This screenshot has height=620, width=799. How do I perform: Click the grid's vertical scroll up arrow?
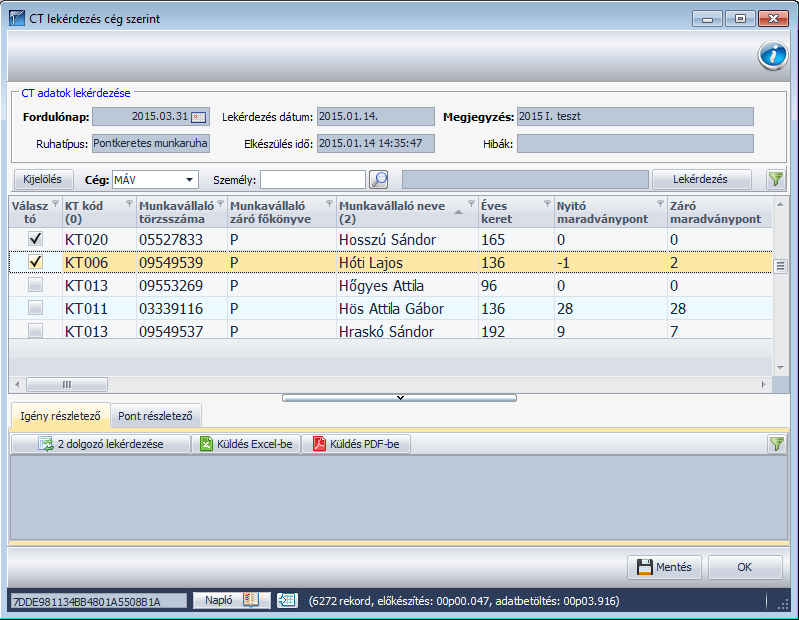[780, 204]
